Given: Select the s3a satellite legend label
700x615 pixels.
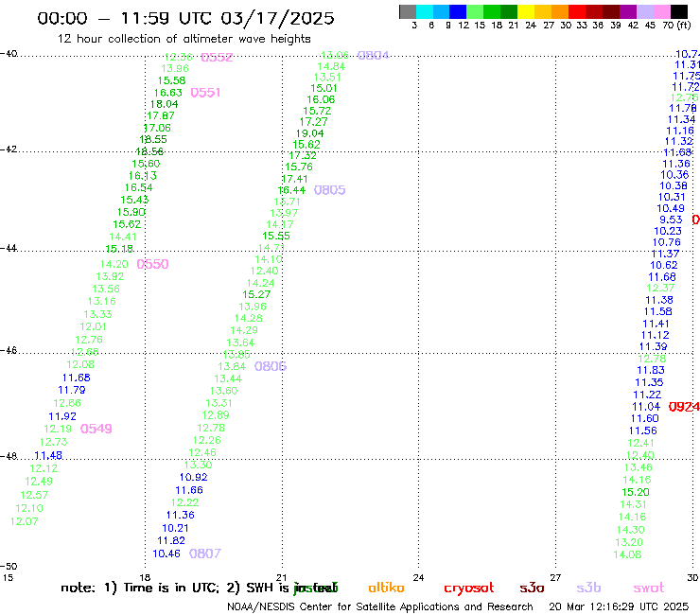Looking at the screenshot, I should 532,588.
